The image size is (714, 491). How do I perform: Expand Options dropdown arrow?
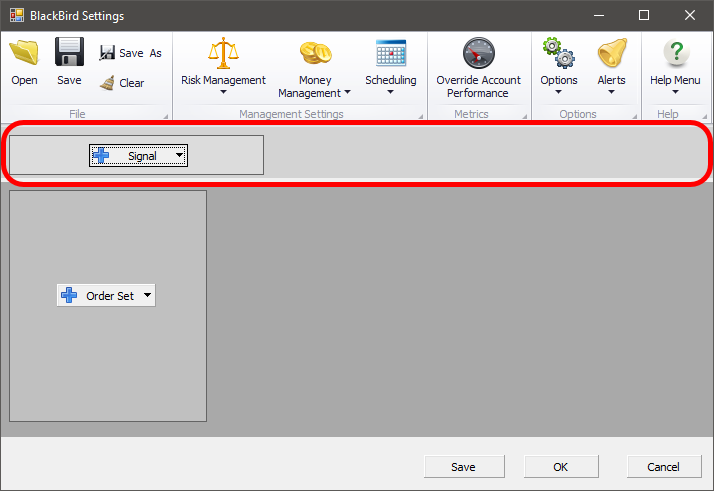click(558, 92)
